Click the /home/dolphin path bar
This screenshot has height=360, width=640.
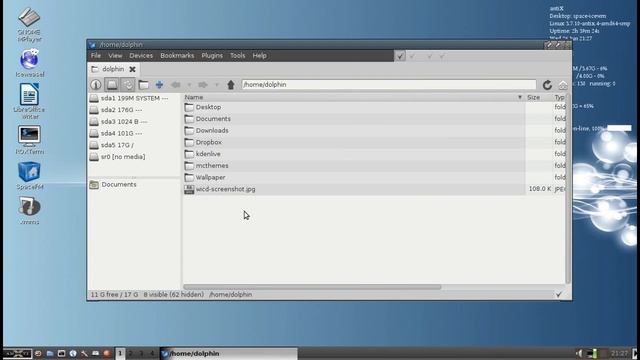coord(389,84)
